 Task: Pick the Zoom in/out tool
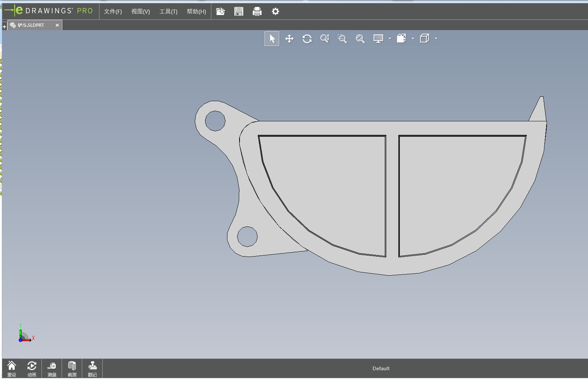(x=325, y=39)
